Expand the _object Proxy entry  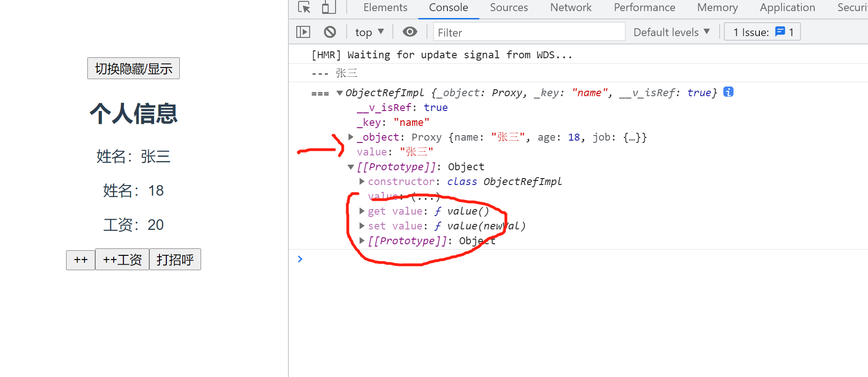click(351, 137)
